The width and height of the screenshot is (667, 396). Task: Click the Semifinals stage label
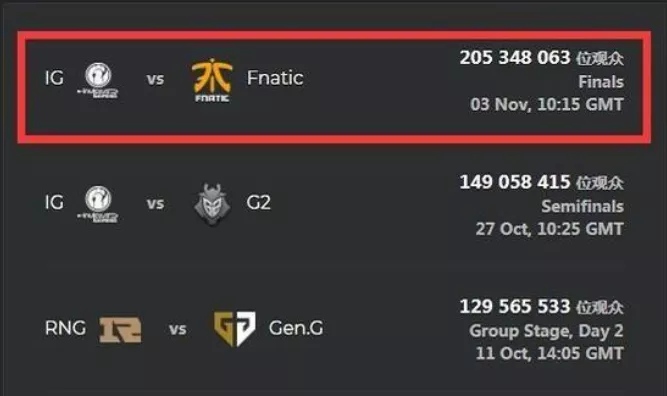[x=582, y=206]
